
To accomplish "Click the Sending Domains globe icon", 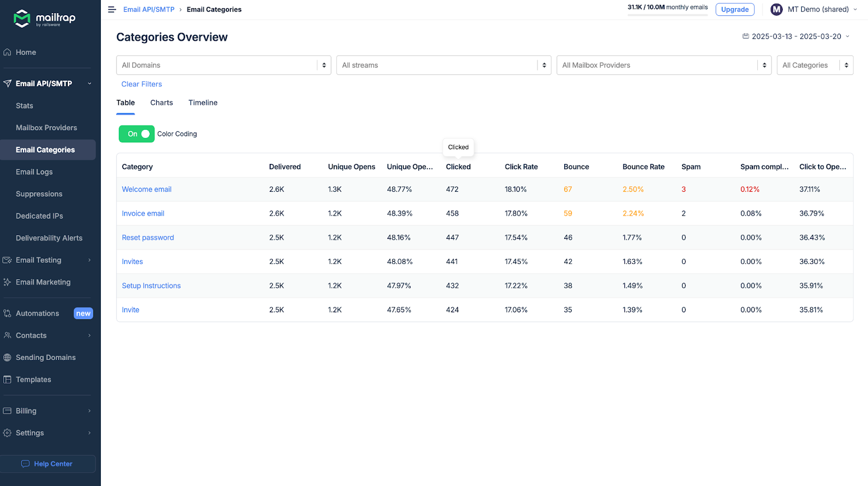I will pos(8,358).
